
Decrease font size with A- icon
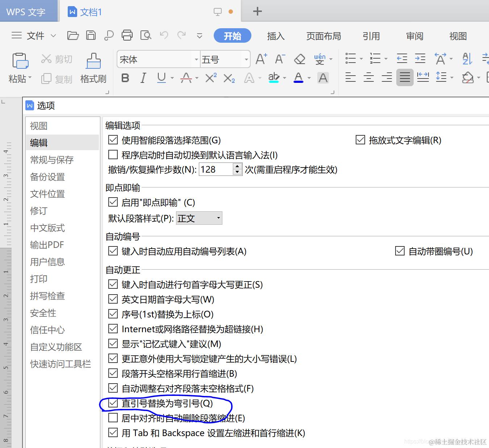tap(280, 59)
